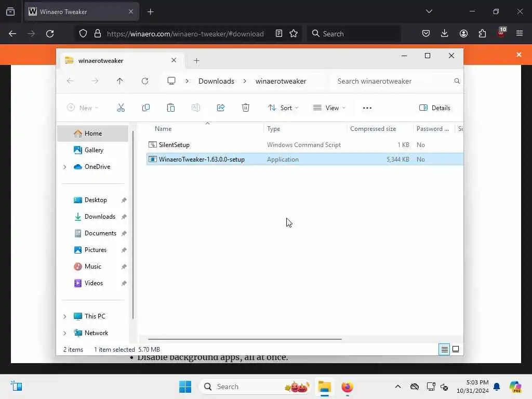Click the search magnifier in Explorer search box

tap(457, 81)
